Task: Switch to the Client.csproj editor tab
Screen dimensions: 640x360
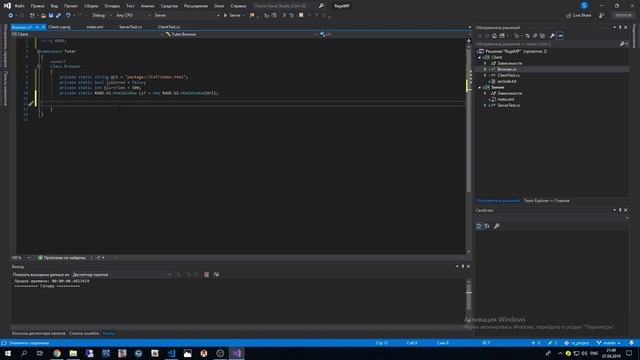Action: (59, 27)
